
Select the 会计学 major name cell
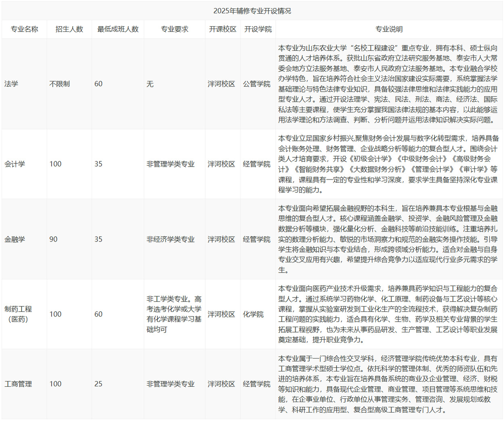click(x=15, y=164)
